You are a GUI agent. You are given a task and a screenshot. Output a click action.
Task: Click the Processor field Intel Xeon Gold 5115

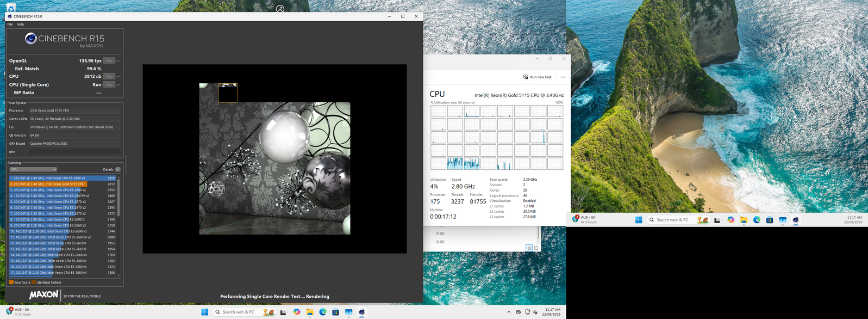[74, 111]
